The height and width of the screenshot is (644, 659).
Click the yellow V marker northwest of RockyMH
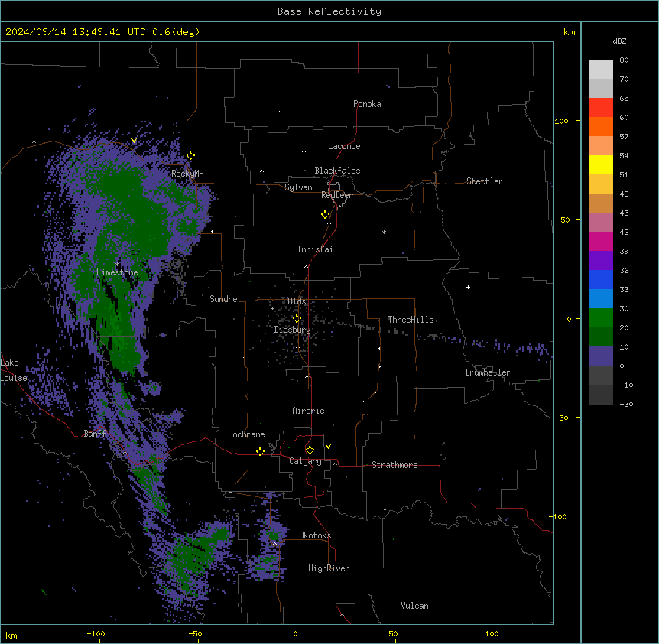[134, 141]
